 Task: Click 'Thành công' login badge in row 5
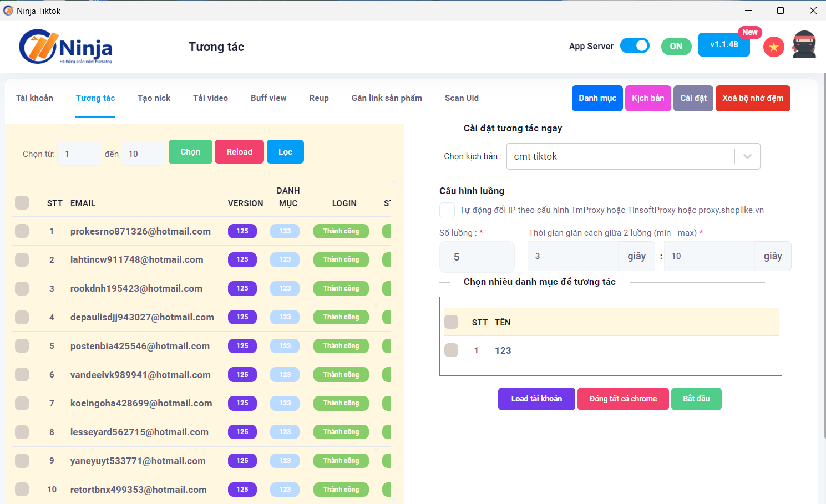(341, 346)
